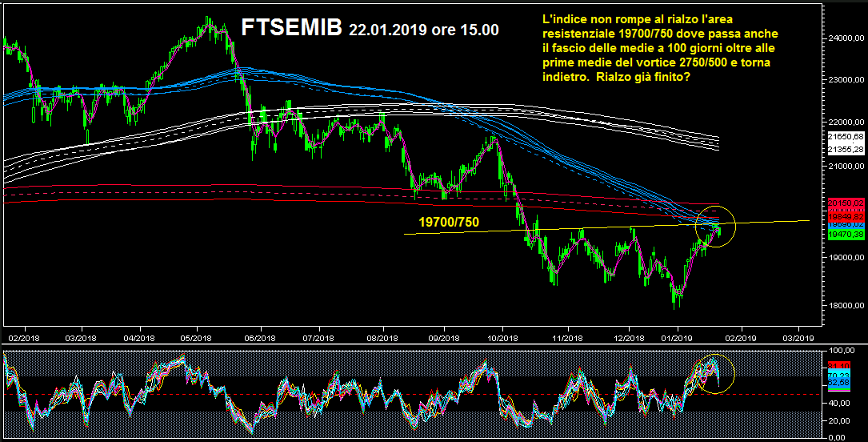Click the 22000,00 price axis label
868x442 pixels.
[x=846, y=122]
